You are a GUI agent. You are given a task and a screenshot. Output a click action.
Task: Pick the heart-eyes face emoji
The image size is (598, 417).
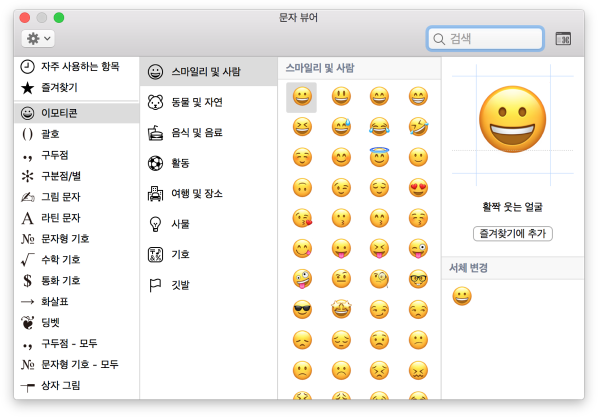(418, 188)
